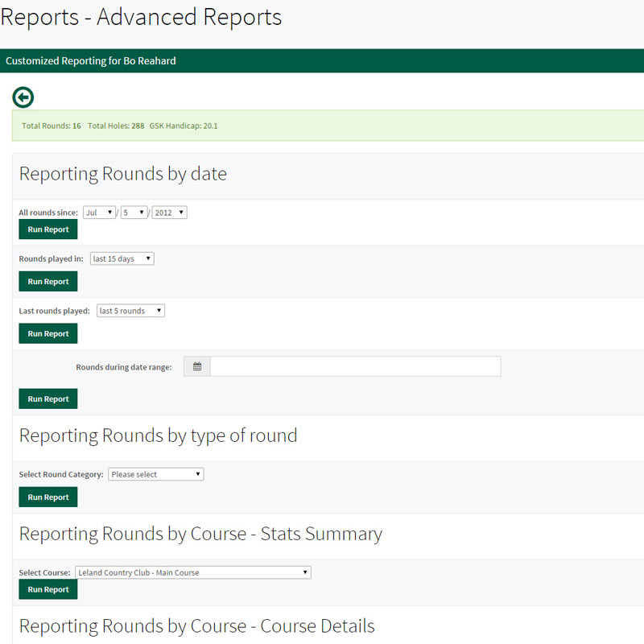This screenshot has height=644, width=644.
Task: Run the report for All rounds since
Action: click(48, 229)
